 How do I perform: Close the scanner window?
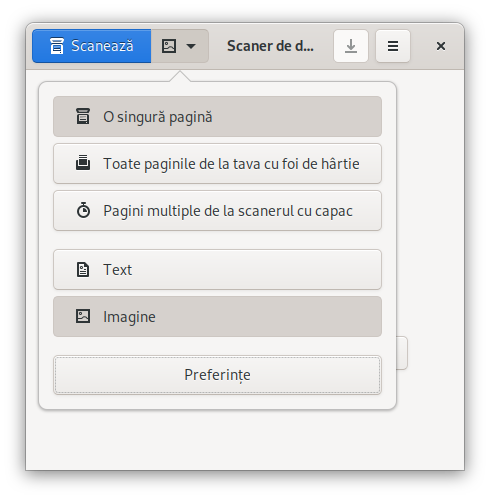click(441, 46)
